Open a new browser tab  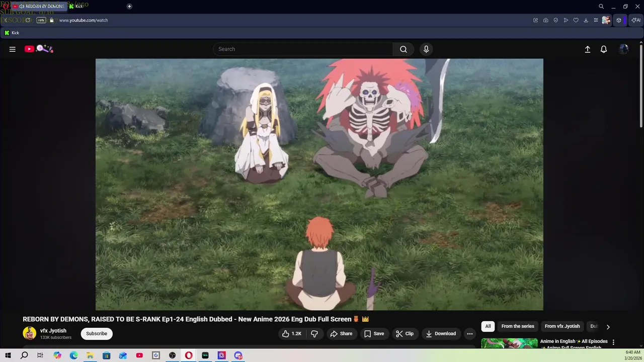[129, 6]
